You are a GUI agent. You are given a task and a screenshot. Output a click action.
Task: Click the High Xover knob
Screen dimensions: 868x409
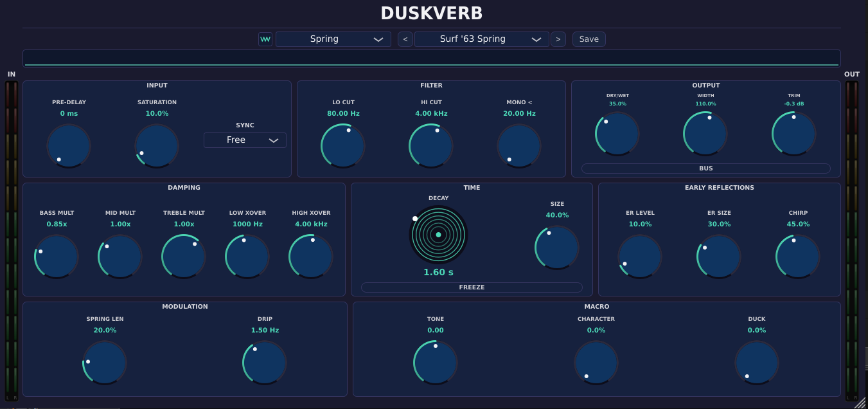click(x=311, y=257)
